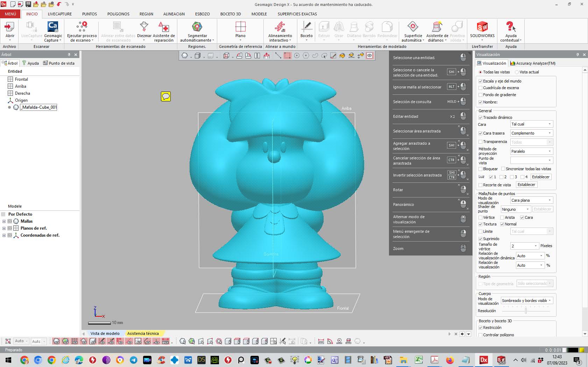Open Superficie automática tool
588x367 pixels.
pos(413,31)
